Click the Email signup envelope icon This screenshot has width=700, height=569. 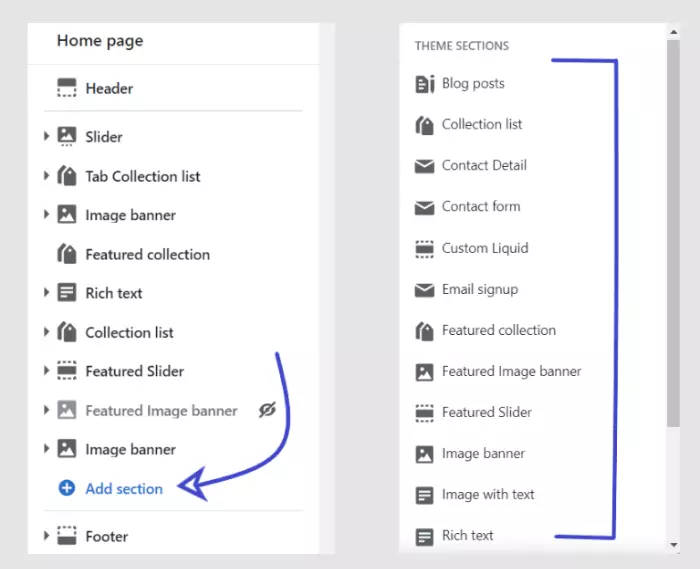[x=425, y=290]
